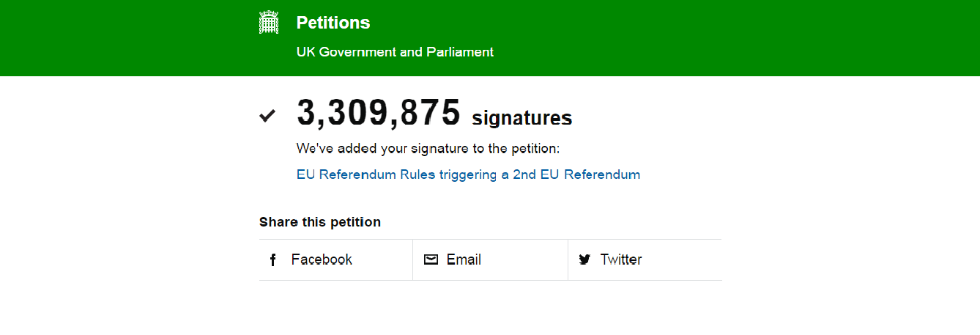This screenshot has width=980, height=335.
Task: Click the 3,309,875 signature count number
Action: 379,114
